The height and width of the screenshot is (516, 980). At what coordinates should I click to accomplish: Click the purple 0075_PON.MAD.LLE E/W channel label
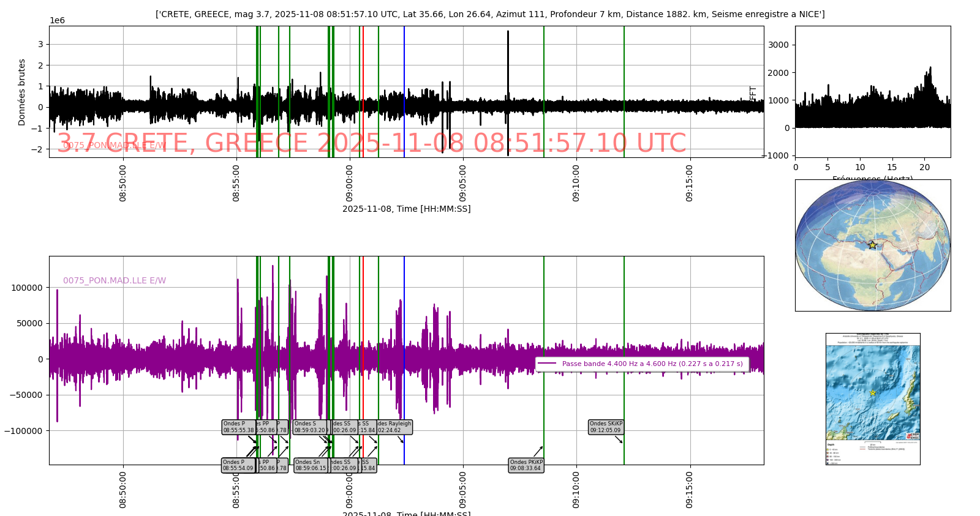[115, 280]
